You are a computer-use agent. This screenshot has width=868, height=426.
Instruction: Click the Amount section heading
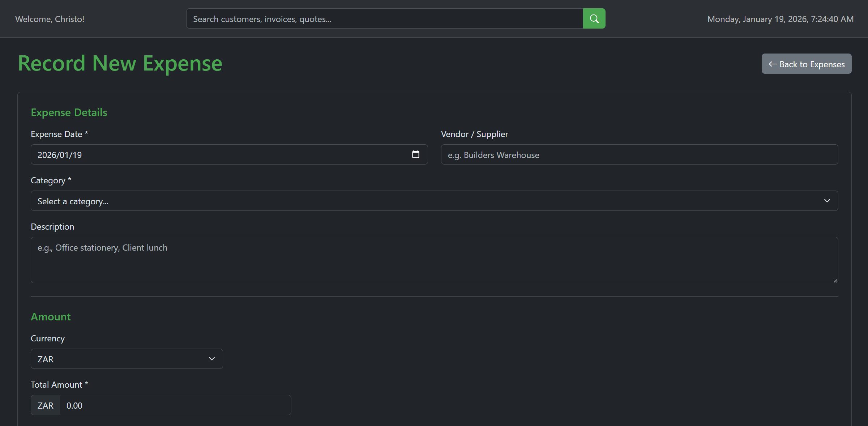pyautogui.click(x=51, y=317)
